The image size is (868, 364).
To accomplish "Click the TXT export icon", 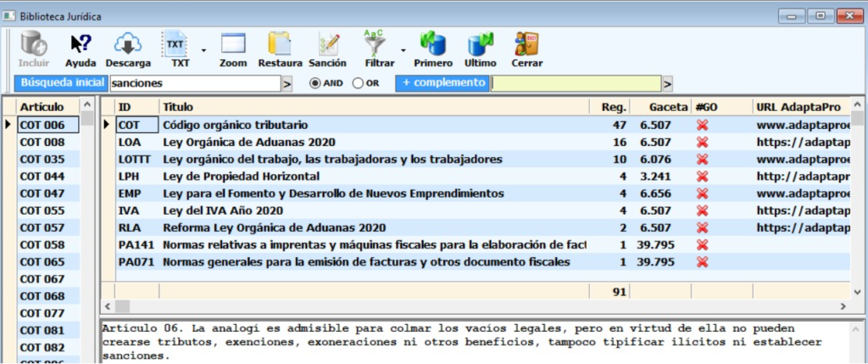I will pos(175,44).
